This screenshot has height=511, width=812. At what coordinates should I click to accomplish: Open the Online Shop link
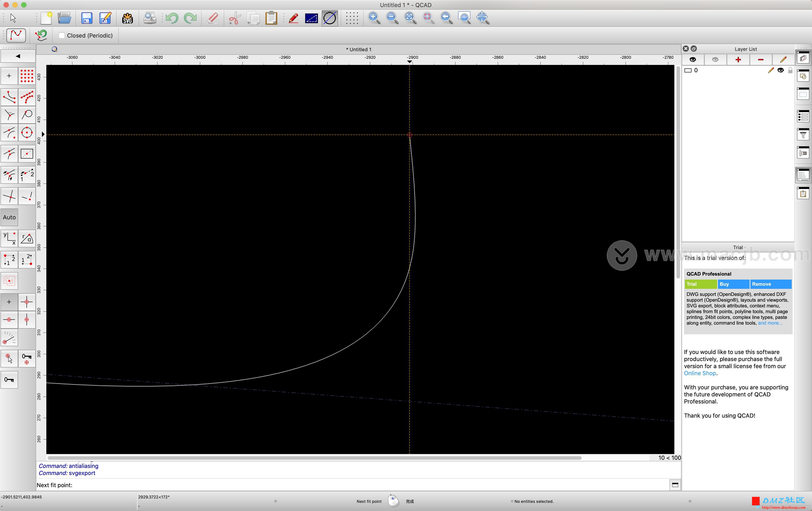700,373
